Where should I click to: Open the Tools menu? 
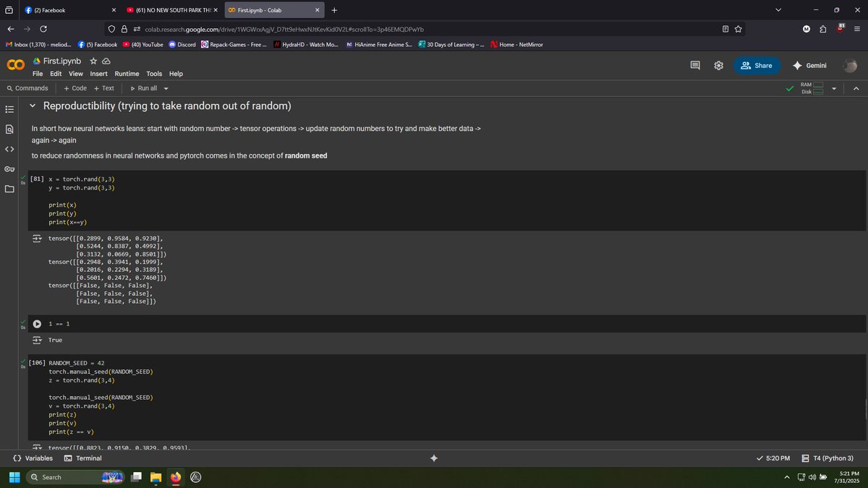pyautogui.click(x=154, y=74)
